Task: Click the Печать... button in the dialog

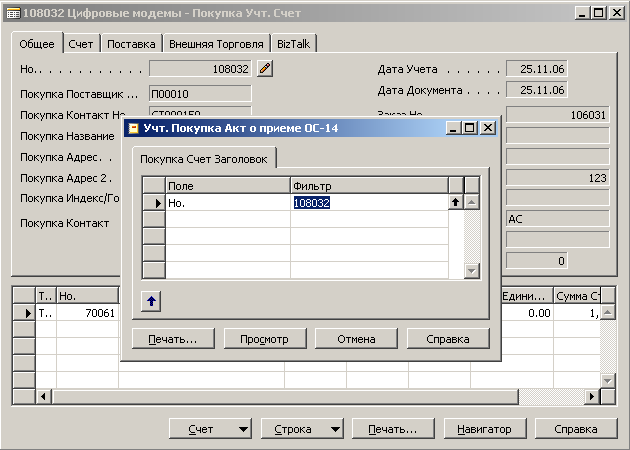Action: click(x=173, y=339)
